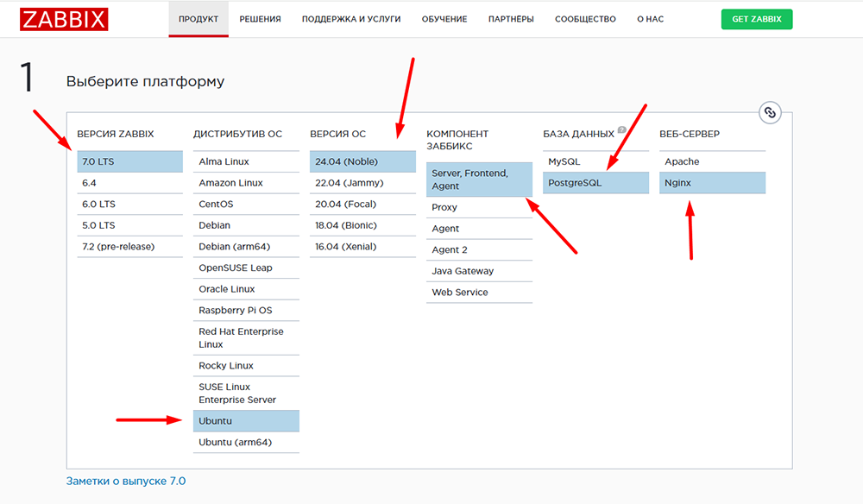Copy permalink using chain link icon
This screenshot has height=504, width=863.
pyautogui.click(x=770, y=113)
